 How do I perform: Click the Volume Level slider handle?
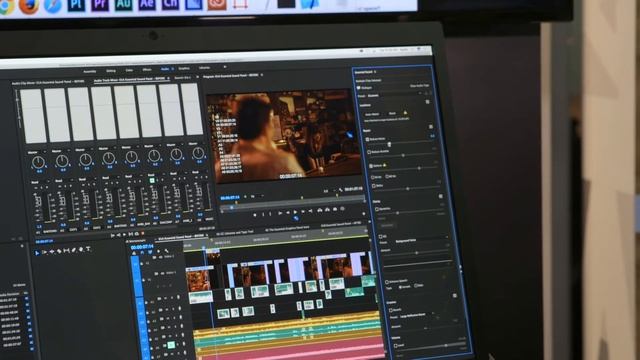pos(446,346)
